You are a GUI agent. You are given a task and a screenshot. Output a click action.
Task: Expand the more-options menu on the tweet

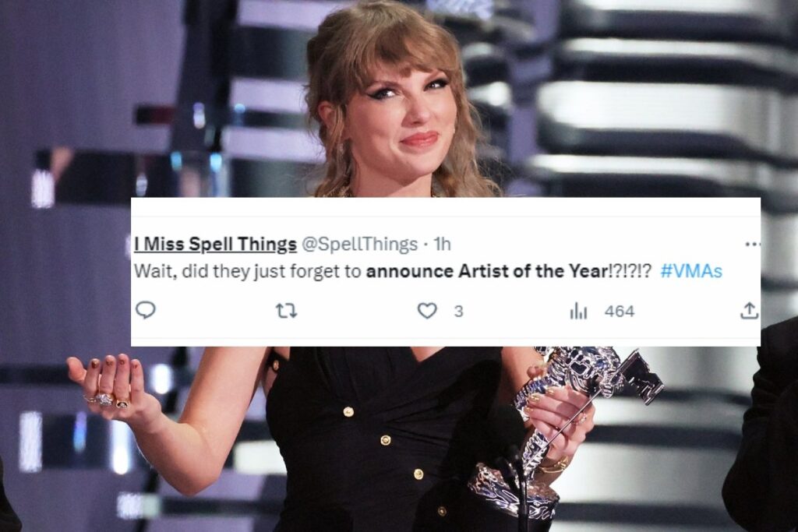click(753, 243)
